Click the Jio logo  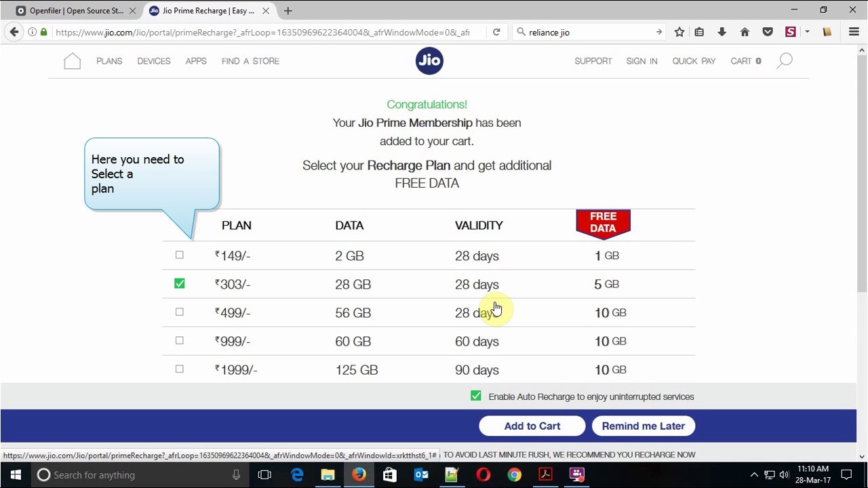tap(429, 60)
